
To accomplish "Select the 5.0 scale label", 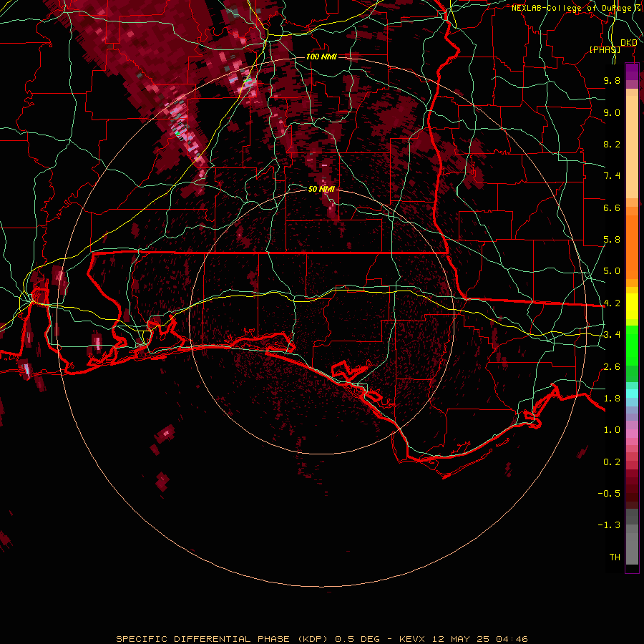I will coord(612,271).
